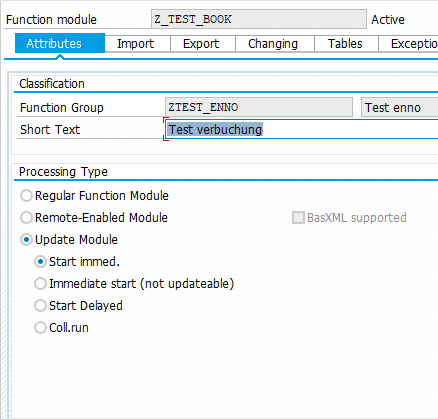
Task: Go to the Changing tab
Action: pyautogui.click(x=273, y=44)
